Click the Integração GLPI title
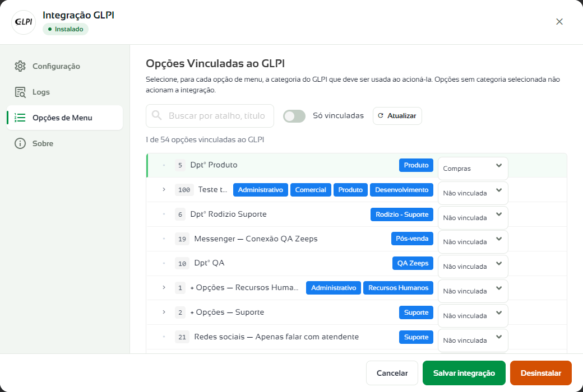This screenshot has width=583, height=392. 78,15
